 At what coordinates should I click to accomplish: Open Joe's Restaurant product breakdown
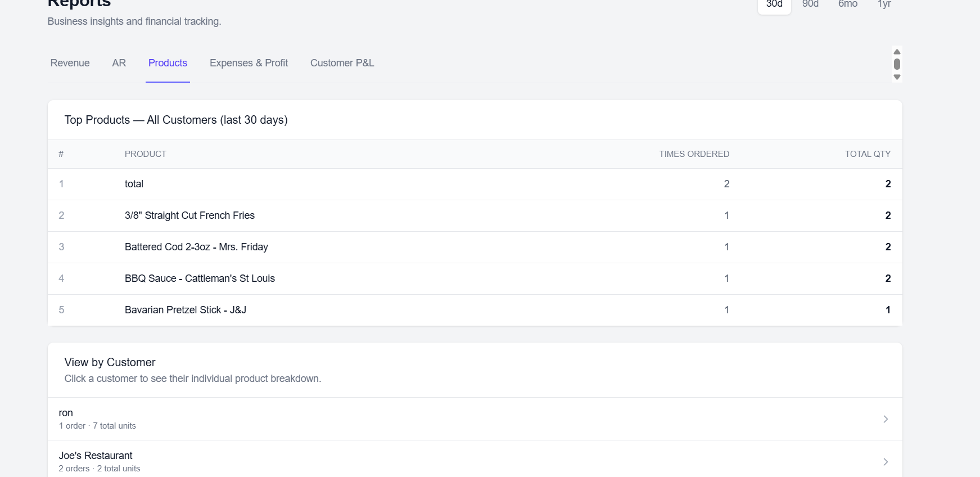(96, 456)
